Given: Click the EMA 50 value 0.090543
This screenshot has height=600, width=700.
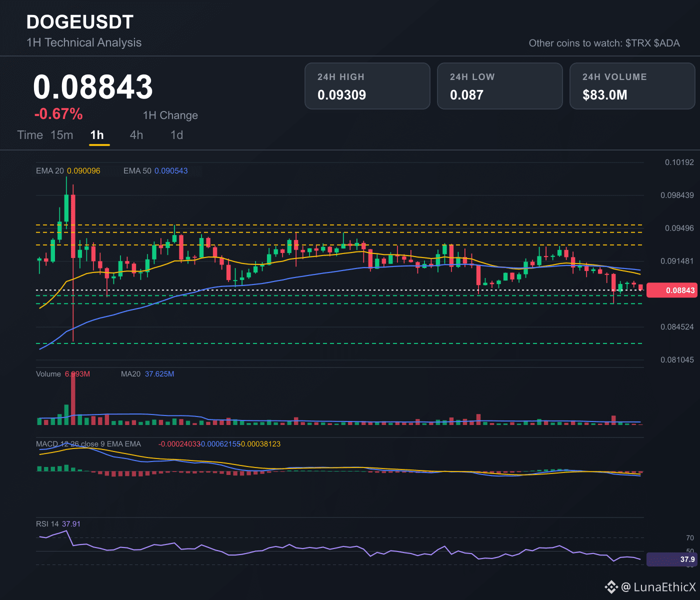Looking at the screenshot, I should coord(171,171).
